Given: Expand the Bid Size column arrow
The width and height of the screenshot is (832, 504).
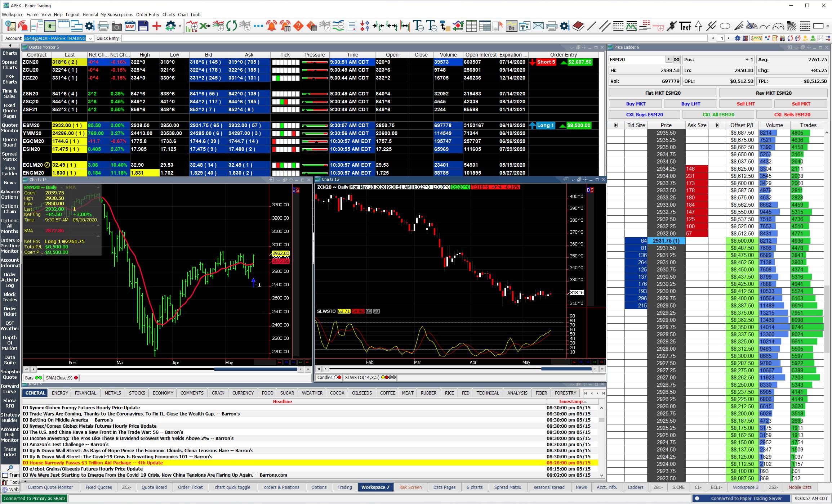Looking at the screenshot, I should [616, 125].
